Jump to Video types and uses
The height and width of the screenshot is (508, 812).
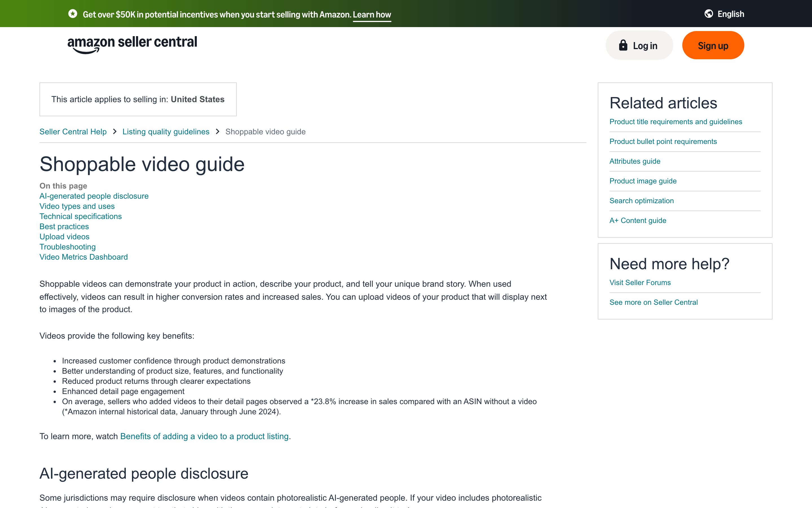tap(77, 206)
